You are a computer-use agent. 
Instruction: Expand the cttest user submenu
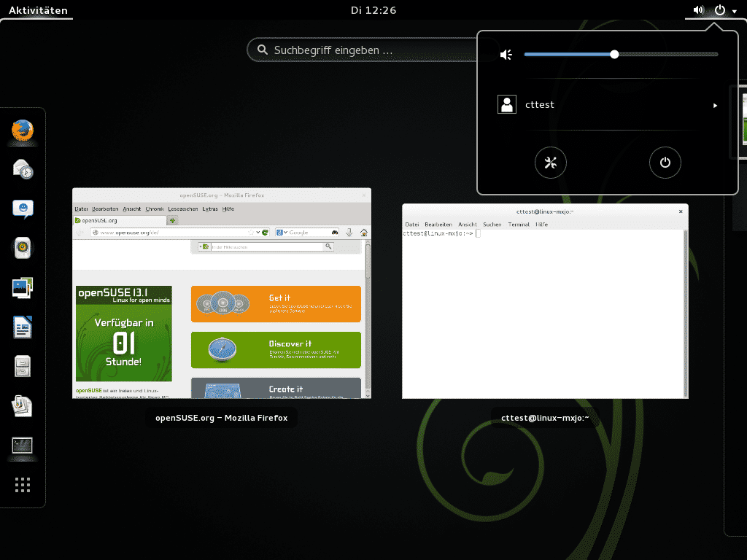point(607,105)
